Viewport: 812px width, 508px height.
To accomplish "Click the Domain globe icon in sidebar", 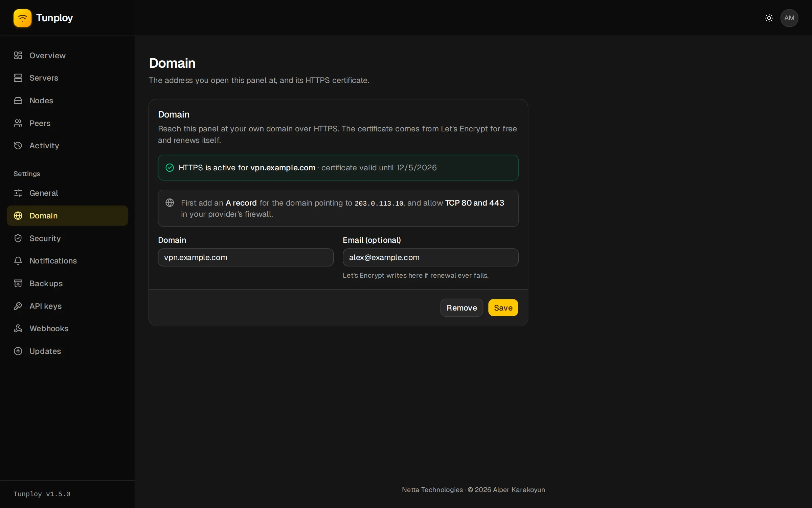I will point(18,216).
